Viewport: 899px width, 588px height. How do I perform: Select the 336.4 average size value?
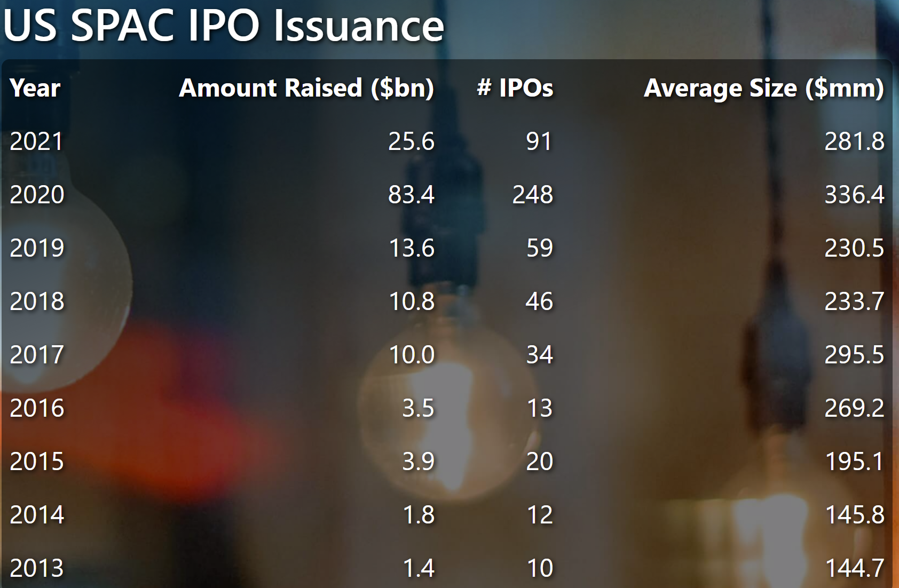pos(854,195)
